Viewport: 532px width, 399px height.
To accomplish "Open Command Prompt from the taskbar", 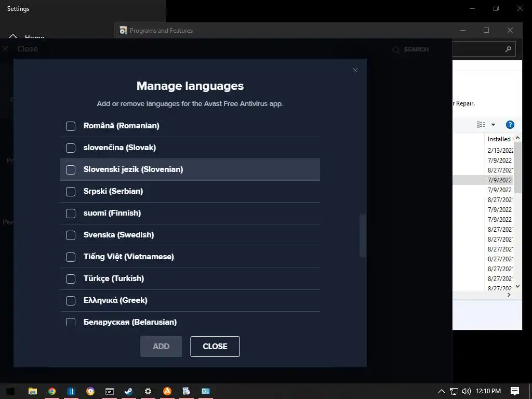I will pyautogui.click(x=110, y=391).
